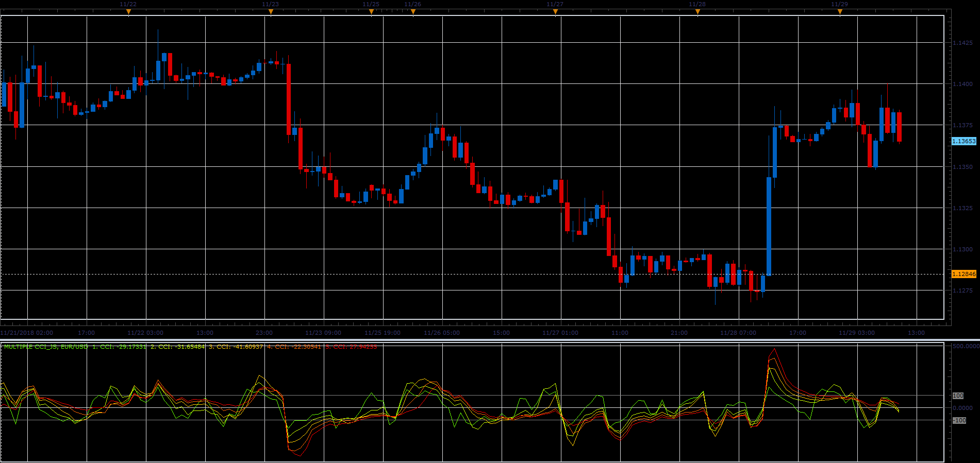Click the 11/28 date marker triangle
This screenshot has width=980, height=463.
697,12
